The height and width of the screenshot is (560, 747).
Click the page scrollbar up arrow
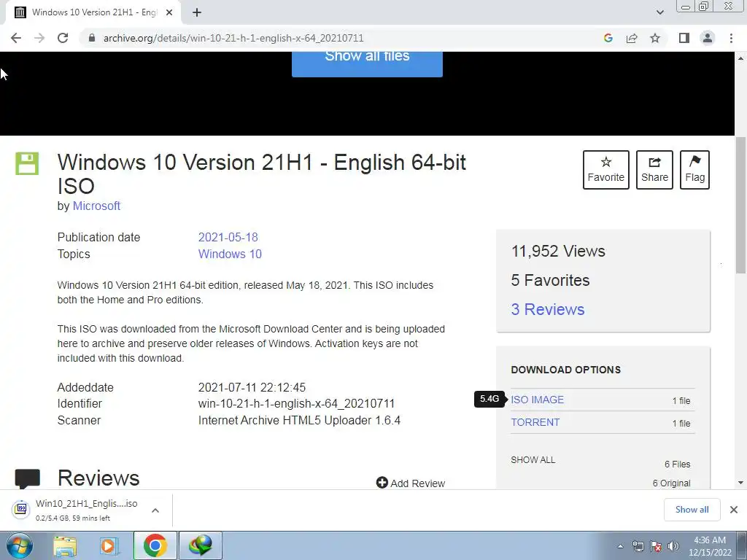[741, 58]
